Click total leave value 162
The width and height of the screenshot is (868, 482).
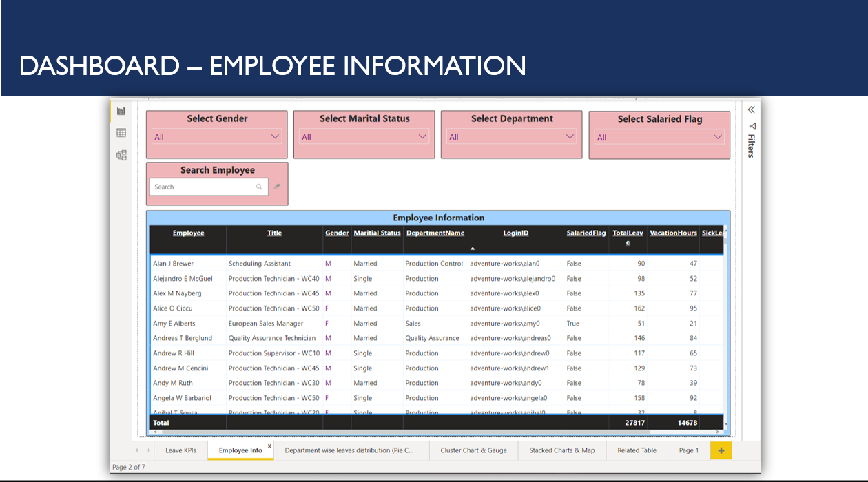pos(640,308)
